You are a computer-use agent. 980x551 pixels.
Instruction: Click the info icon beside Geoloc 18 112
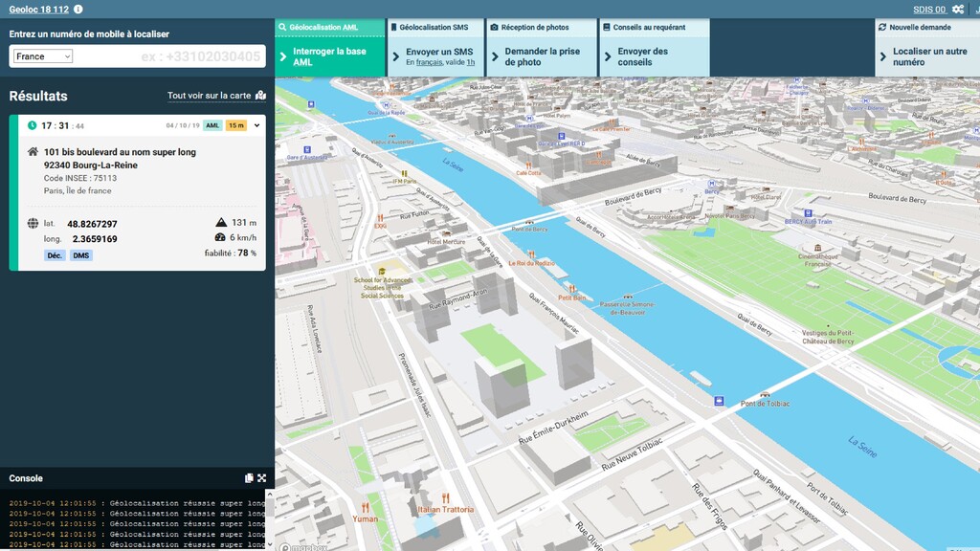tap(78, 10)
